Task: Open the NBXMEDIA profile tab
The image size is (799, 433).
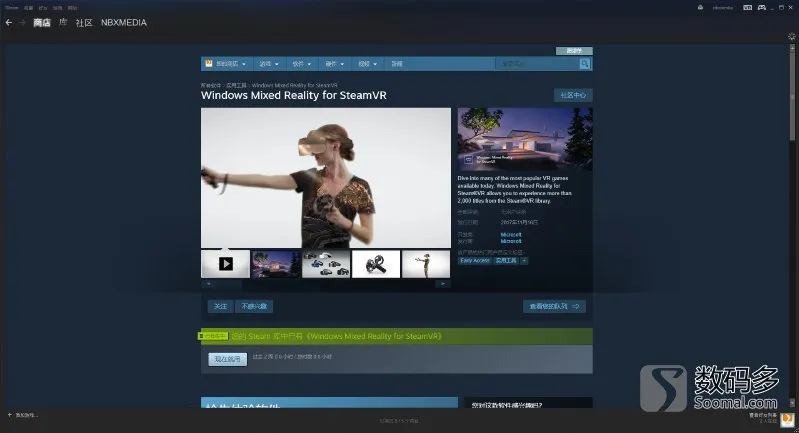Action: coord(124,22)
